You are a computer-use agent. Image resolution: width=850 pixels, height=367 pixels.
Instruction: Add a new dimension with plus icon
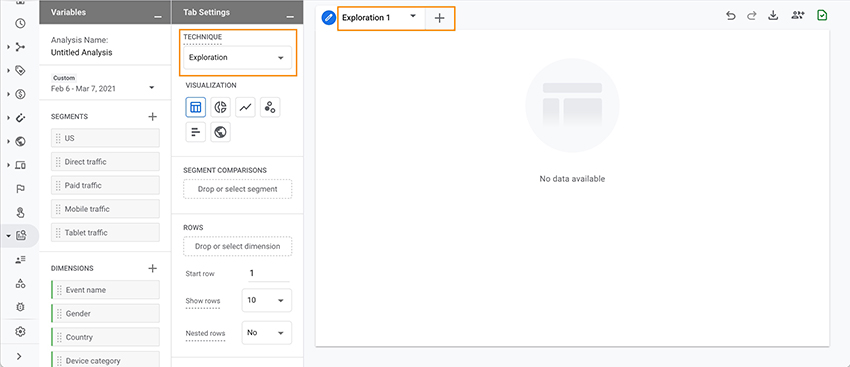[x=152, y=268]
